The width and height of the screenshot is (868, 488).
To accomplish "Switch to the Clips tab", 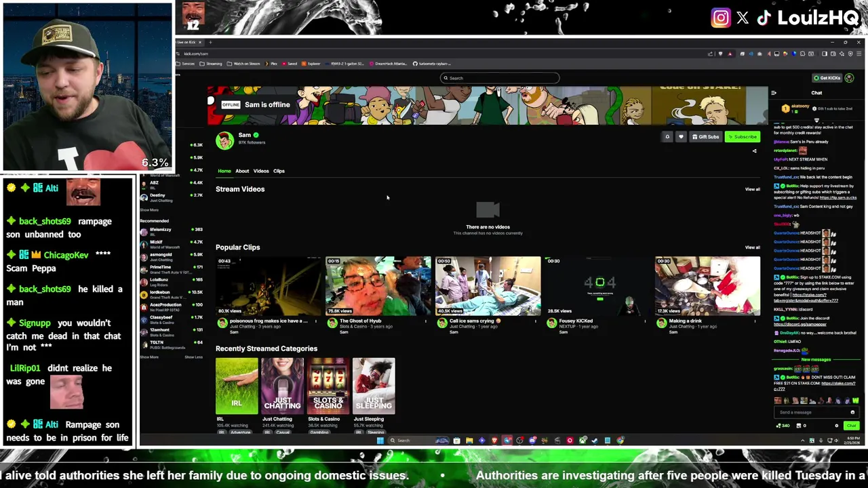I will (x=279, y=171).
